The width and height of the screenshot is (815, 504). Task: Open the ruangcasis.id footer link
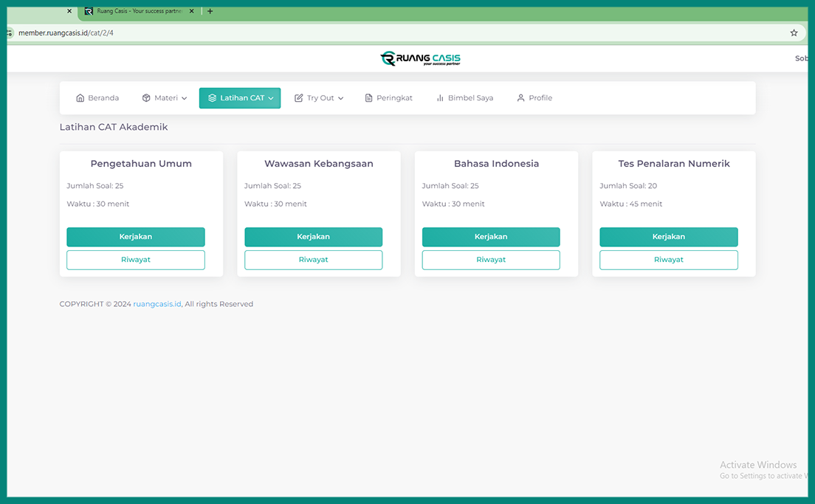(157, 304)
